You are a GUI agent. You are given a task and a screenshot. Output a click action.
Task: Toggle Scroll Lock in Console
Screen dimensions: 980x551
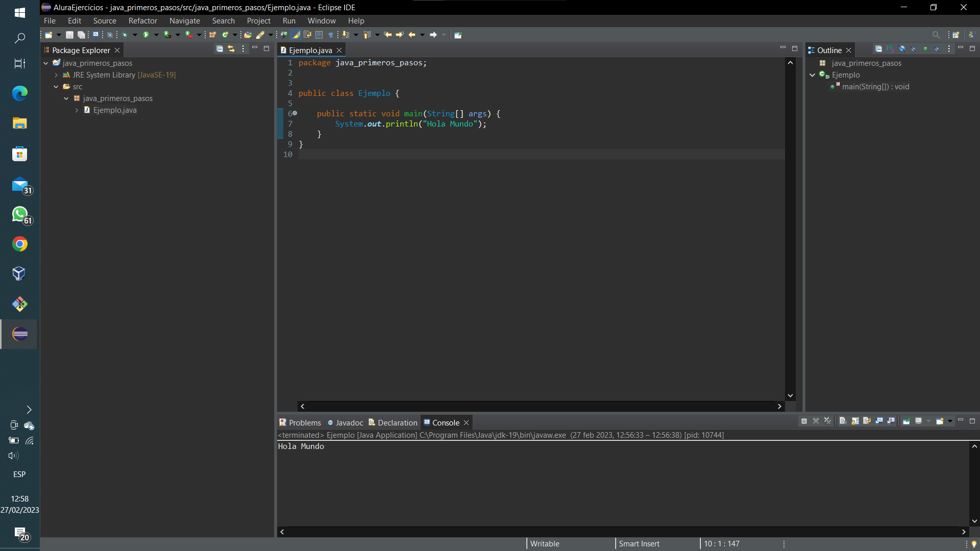click(x=855, y=421)
